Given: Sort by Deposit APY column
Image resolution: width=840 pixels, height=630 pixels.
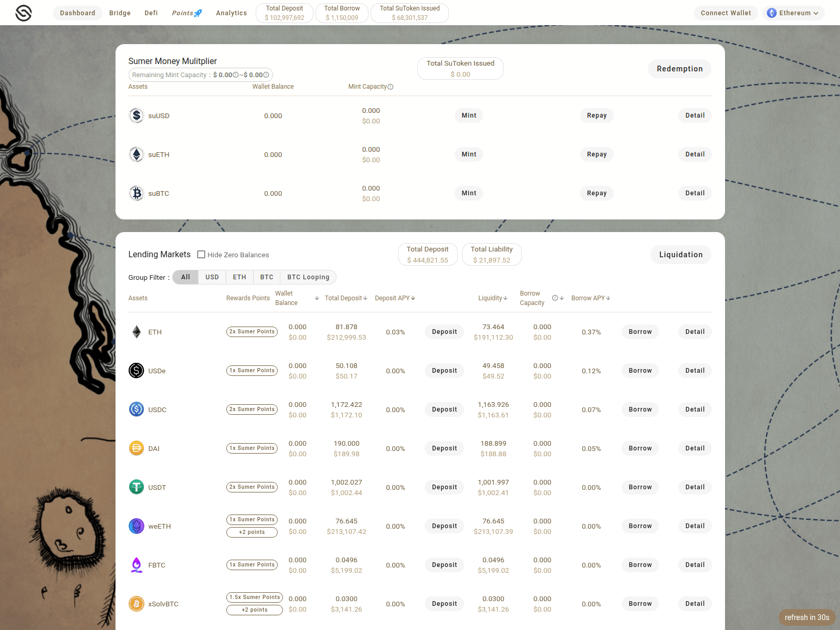Looking at the screenshot, I should 395,298.
